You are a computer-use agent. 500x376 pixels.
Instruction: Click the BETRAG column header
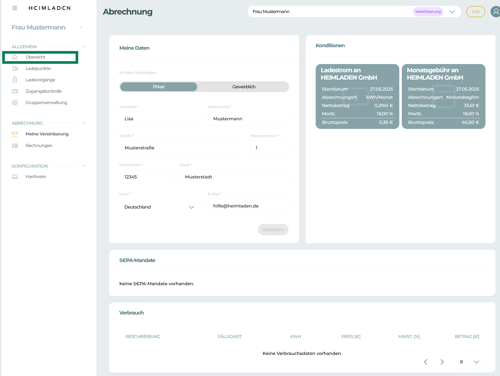467,337
